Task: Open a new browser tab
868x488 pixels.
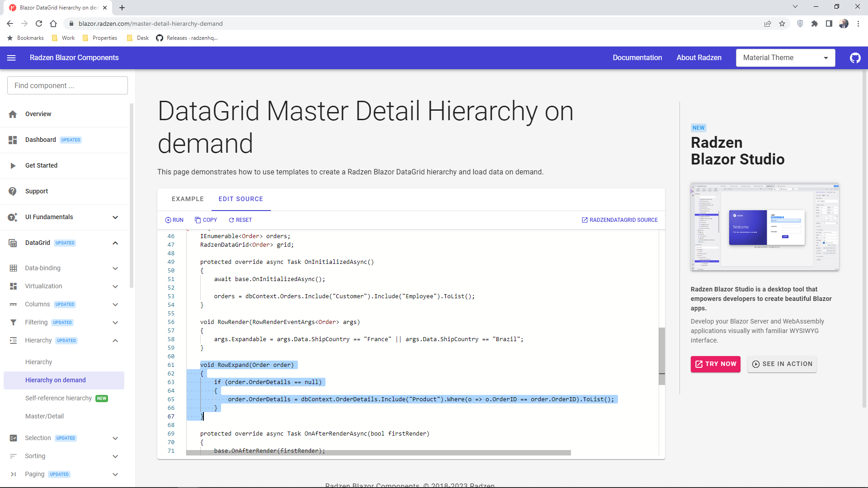Action: [x=122, y=8]
